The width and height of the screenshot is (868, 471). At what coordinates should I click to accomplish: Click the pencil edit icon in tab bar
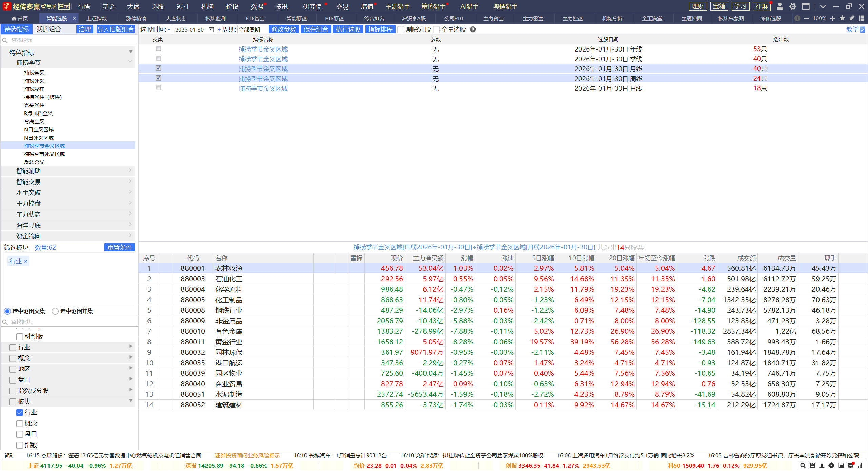[852, 18]
